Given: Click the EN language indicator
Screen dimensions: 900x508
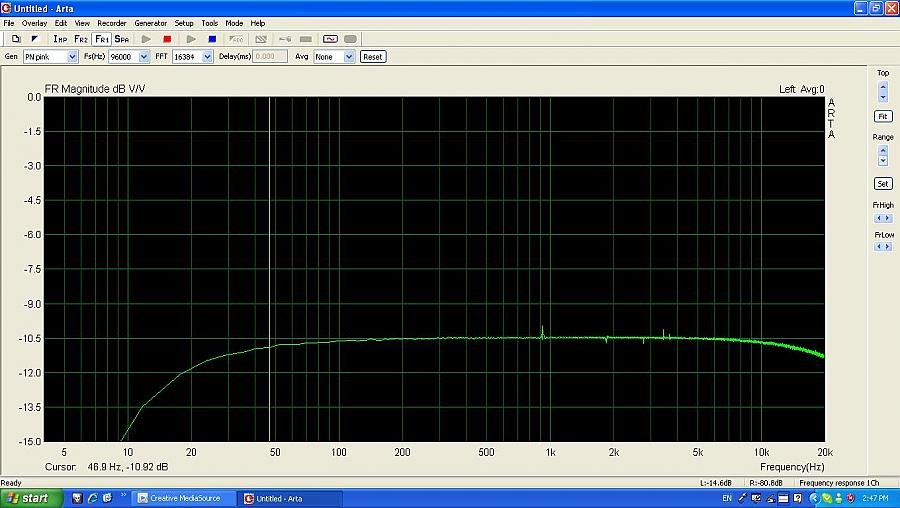Looking at the screenshot, I should (727, 498).
